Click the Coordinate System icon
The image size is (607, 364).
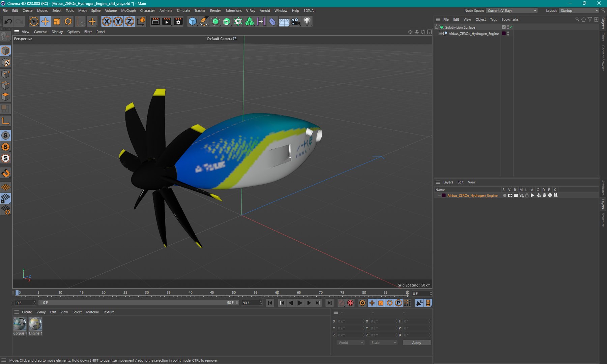click(x=142, y=22)
